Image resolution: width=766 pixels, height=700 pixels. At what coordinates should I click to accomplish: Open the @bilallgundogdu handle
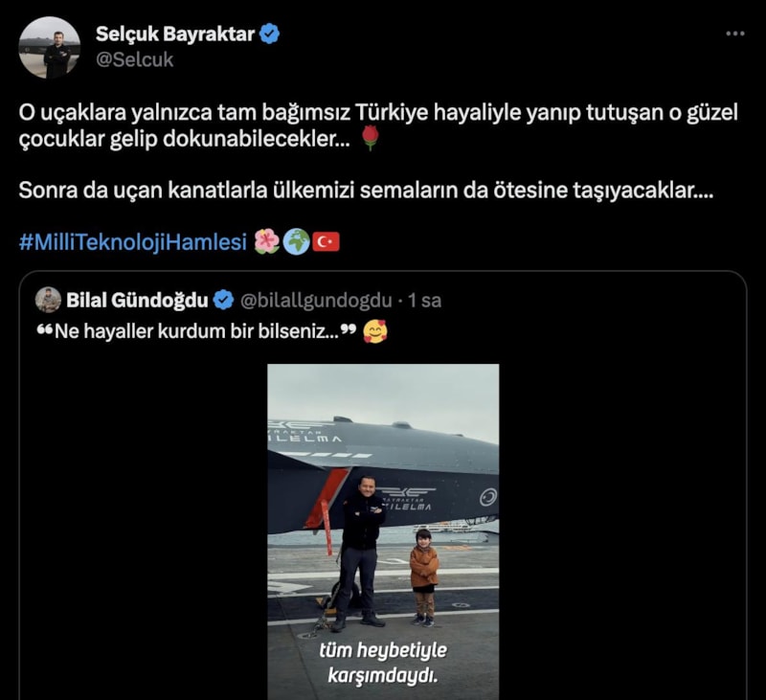316,301
